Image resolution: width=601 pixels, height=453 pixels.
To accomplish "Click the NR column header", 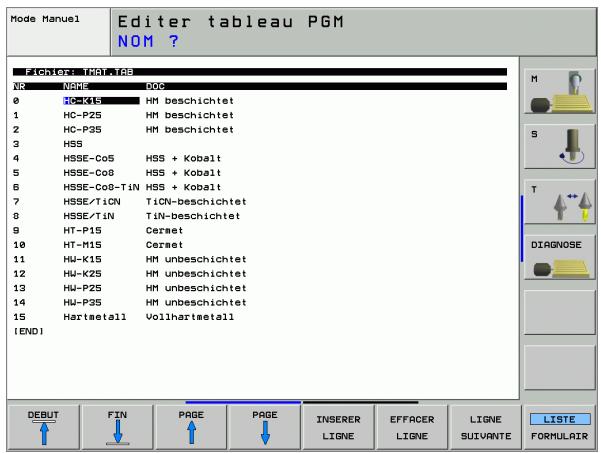I will pos(19,86).
